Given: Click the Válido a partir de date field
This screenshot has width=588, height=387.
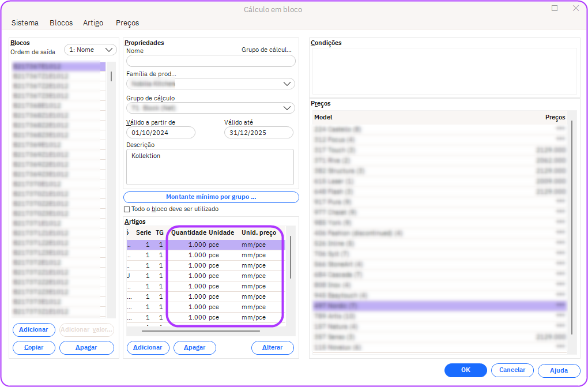Looking at the screenshot, I should [x=160, y=133].
